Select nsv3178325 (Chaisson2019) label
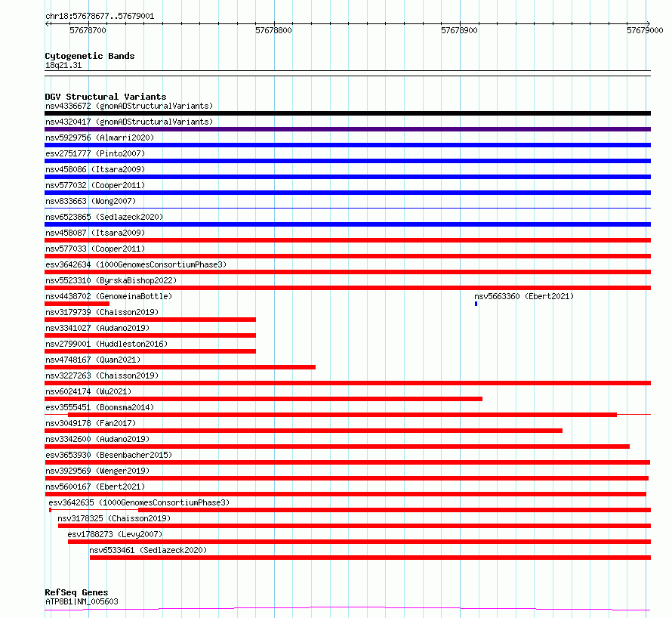 (x=114, y=518)
